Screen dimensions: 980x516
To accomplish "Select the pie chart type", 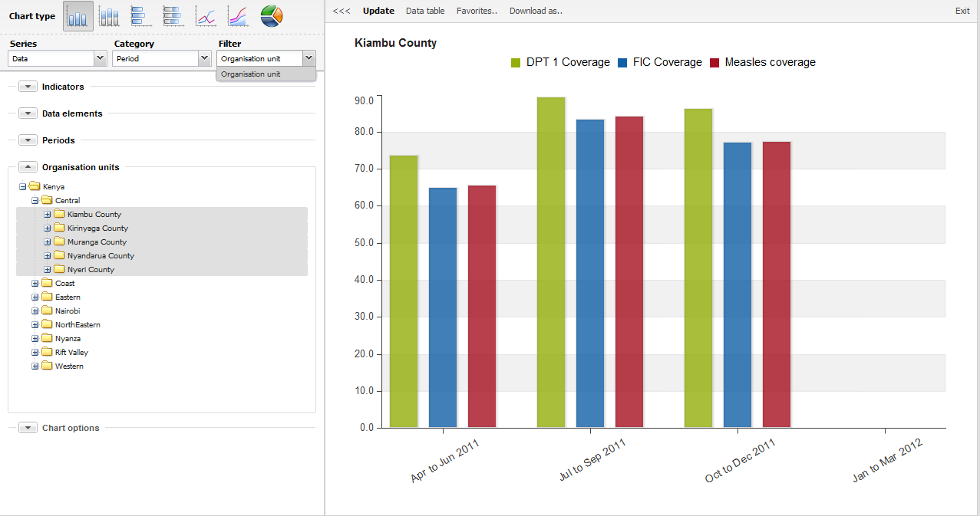I will coord(271,16).
